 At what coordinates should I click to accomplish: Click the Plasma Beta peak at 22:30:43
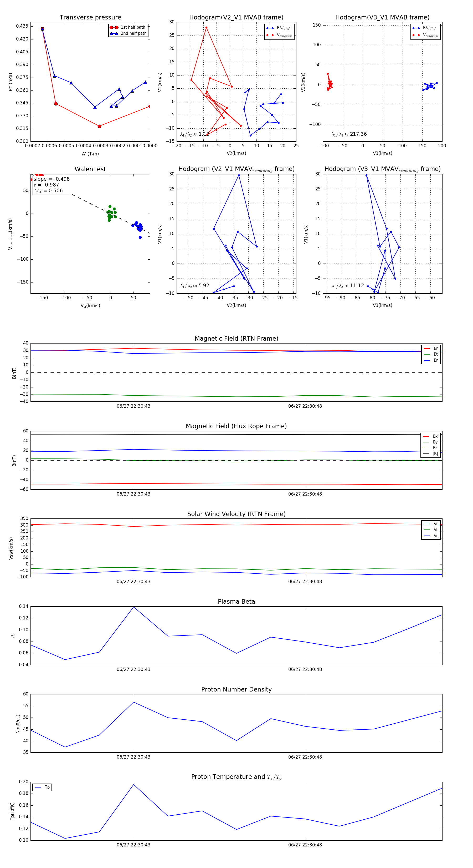pyautogui.click(x=134, y=607)
